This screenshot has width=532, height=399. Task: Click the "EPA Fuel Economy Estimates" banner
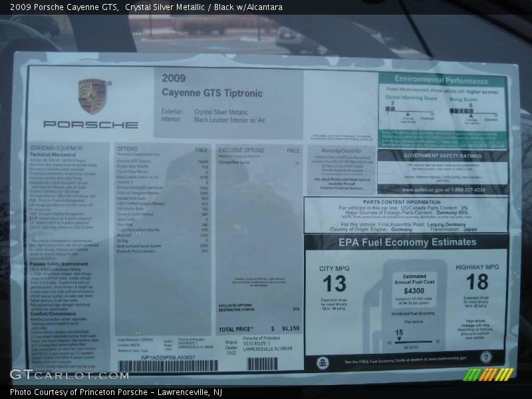[407, 242]
